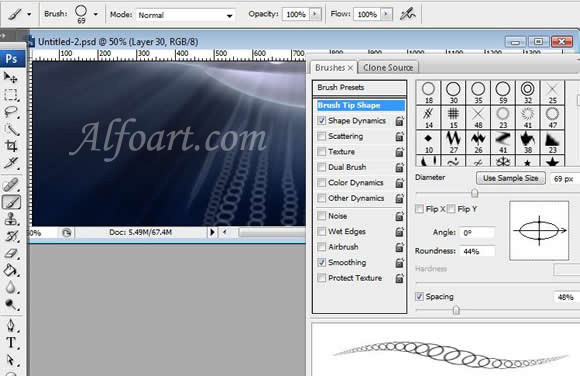The image size is (580, 376).
Task: Open the Brush Preset picker arrow
Action: point(95,14)
